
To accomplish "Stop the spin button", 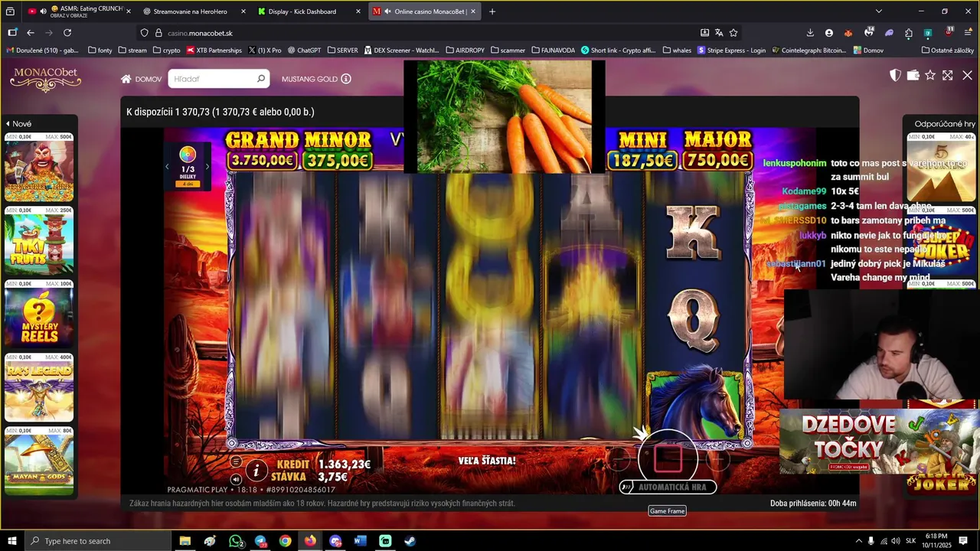I will pos(668,458).
